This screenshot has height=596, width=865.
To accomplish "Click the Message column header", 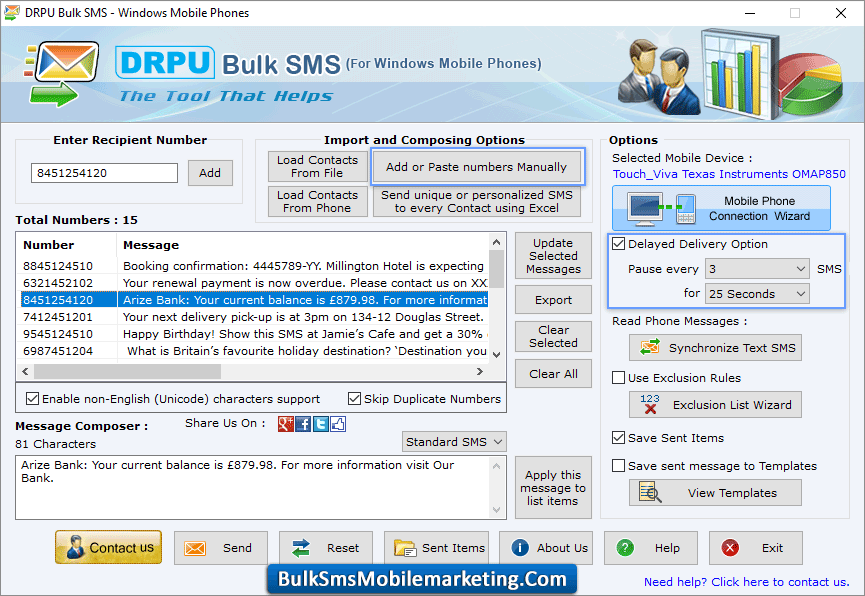I will click(x=303, y=245).
